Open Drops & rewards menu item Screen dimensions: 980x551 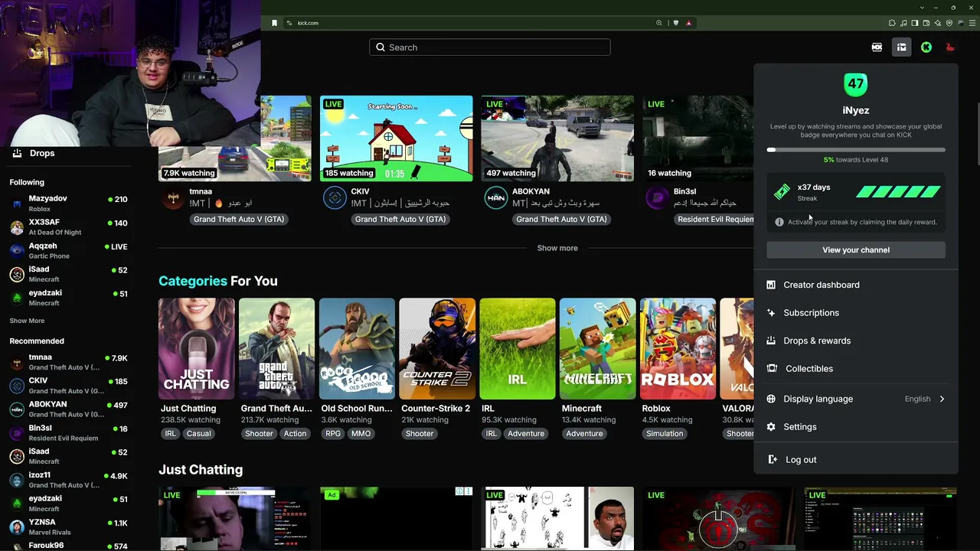tap(856, 341)
